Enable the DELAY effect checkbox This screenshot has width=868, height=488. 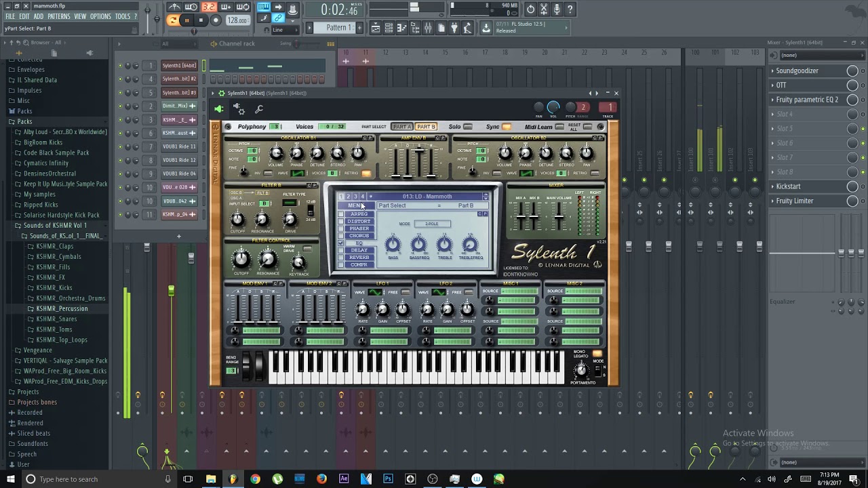pos(341,251)
